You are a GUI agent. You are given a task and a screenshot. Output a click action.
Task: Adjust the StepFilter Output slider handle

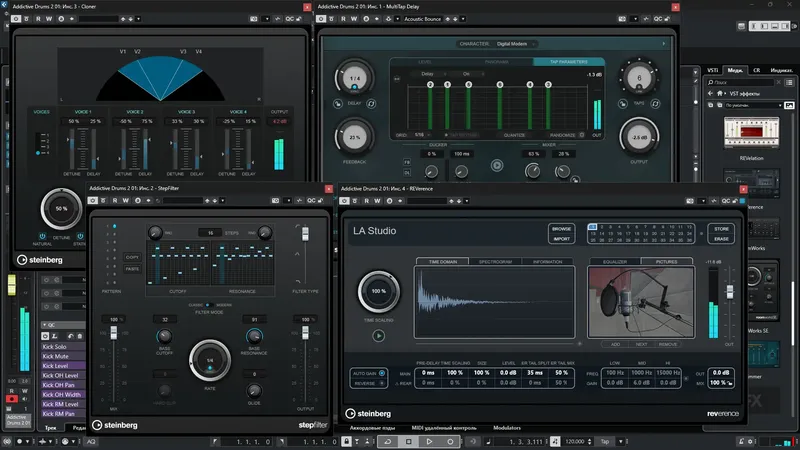point(305,333)
